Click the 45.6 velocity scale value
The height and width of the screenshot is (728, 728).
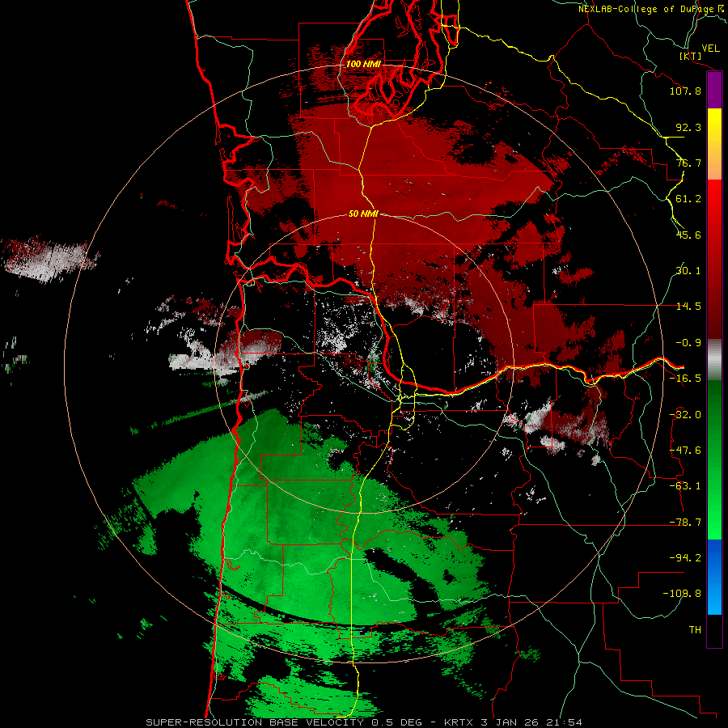(x=688, y=235)
